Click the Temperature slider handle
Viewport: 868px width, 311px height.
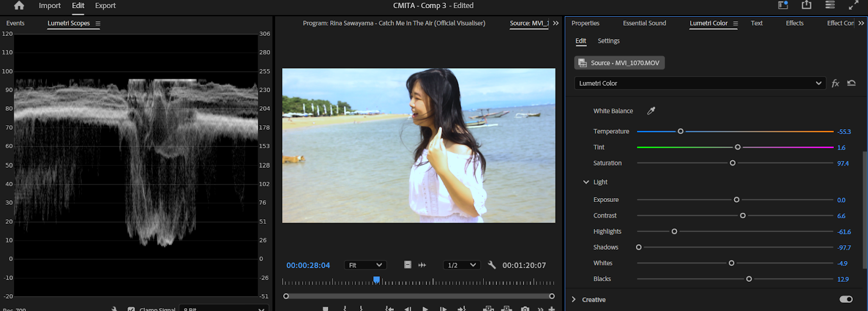click(680, 131)
